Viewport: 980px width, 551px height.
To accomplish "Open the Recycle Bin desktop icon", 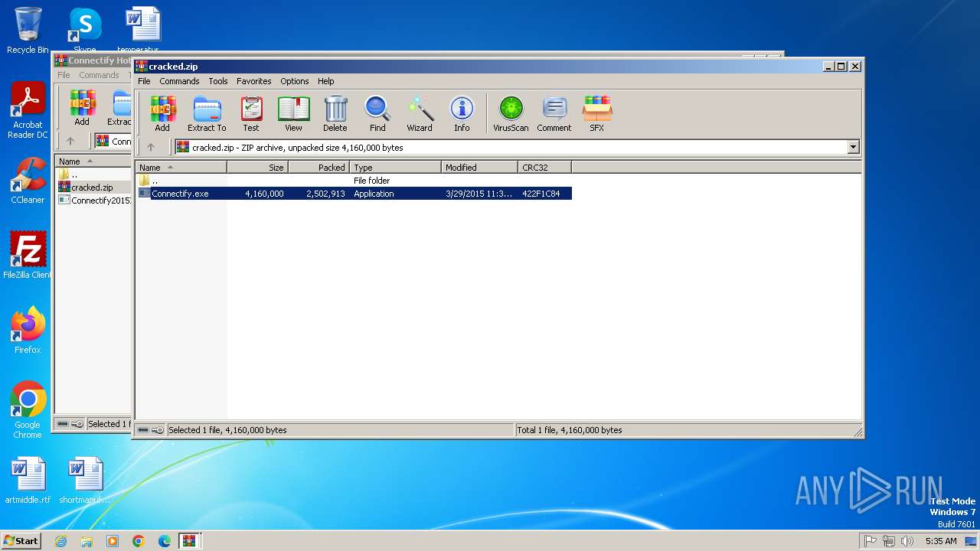I will (28, 31).
